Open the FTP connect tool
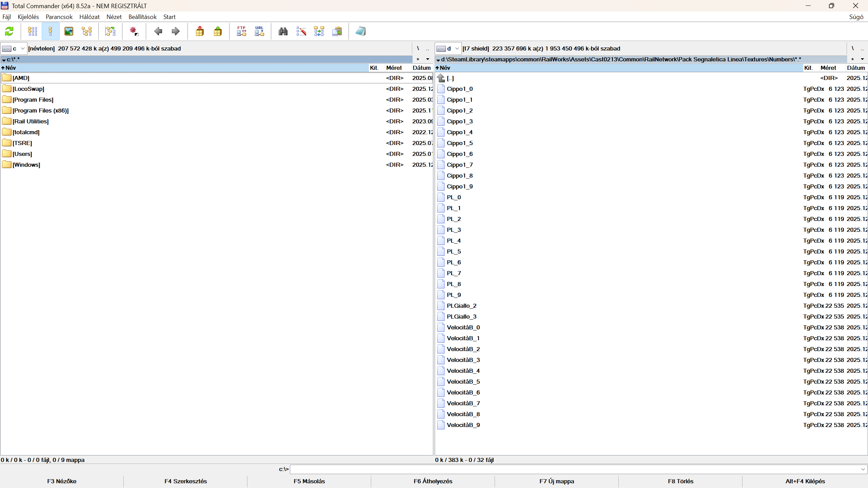The image size is (868, 488). pos(241,32)
